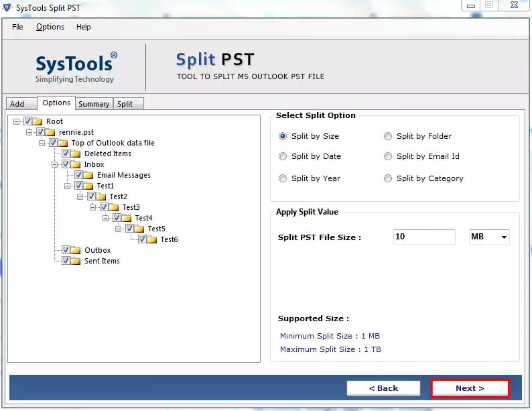Uncheck the Root checkbox

click(x=27, y=121)
